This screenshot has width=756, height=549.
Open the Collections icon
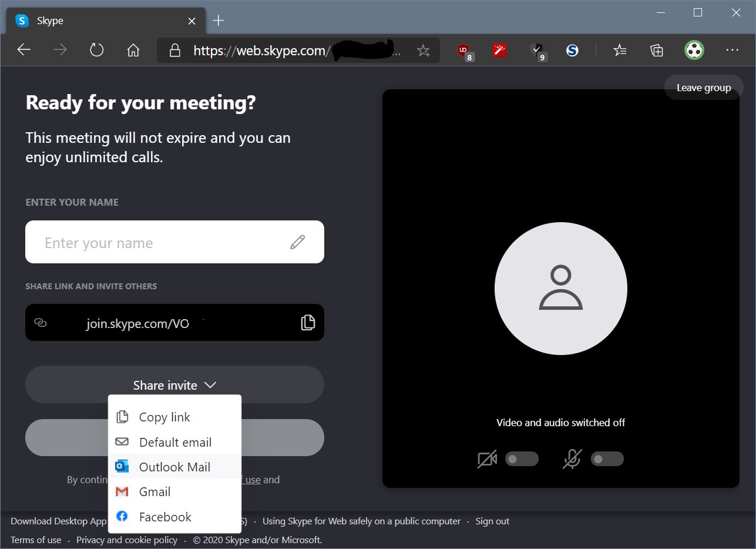[657, 51]
